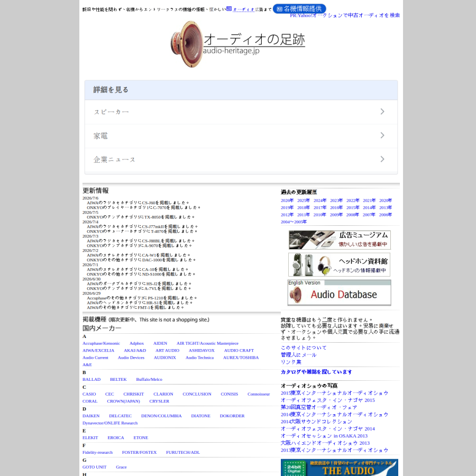Open CLARION maker page
Viewport: 476px width, 476px height.
(163, 394)
